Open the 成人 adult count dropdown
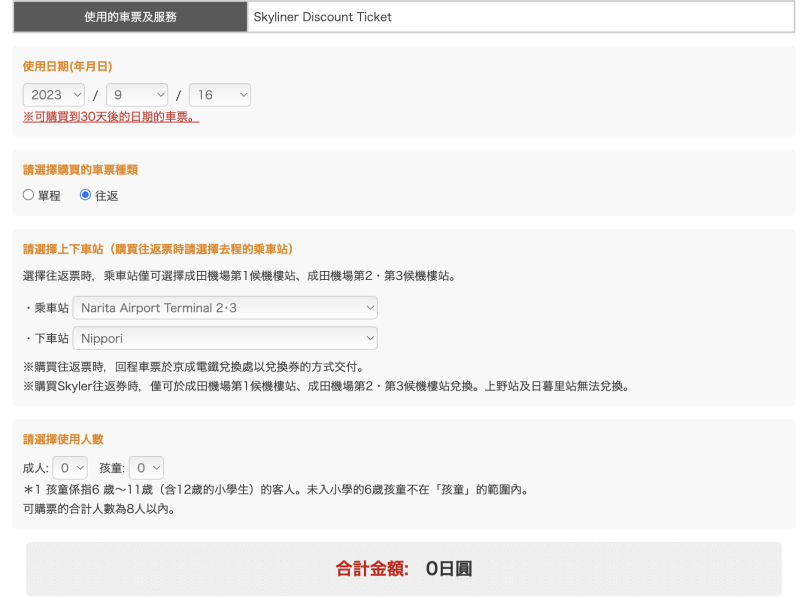Viewport: 807px width, 597px height. [71, 468]
